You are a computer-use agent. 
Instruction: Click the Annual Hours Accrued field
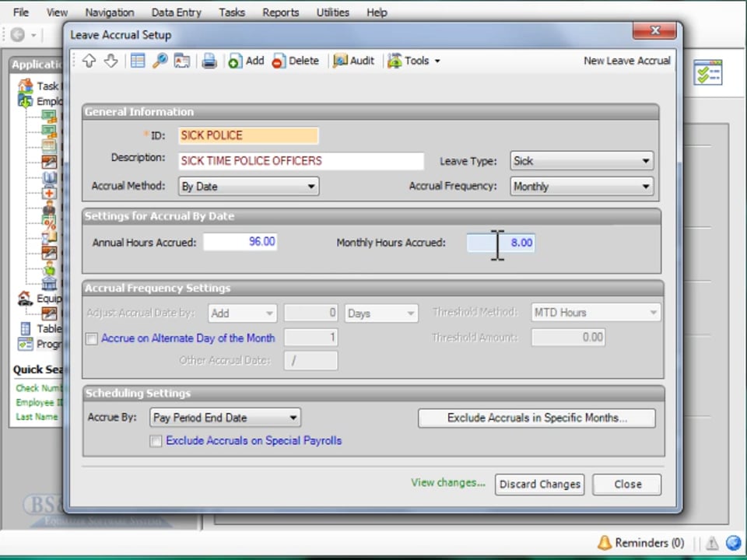point(240,242)
